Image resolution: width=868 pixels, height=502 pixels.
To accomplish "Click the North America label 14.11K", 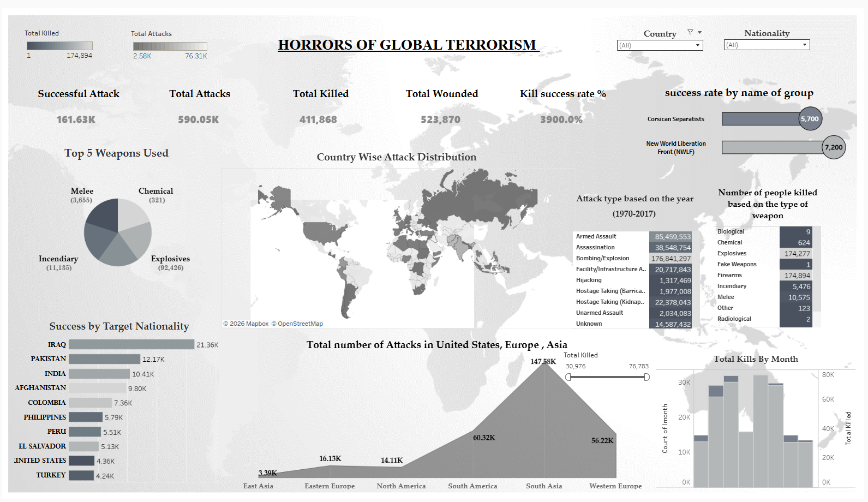I will 392,460.
